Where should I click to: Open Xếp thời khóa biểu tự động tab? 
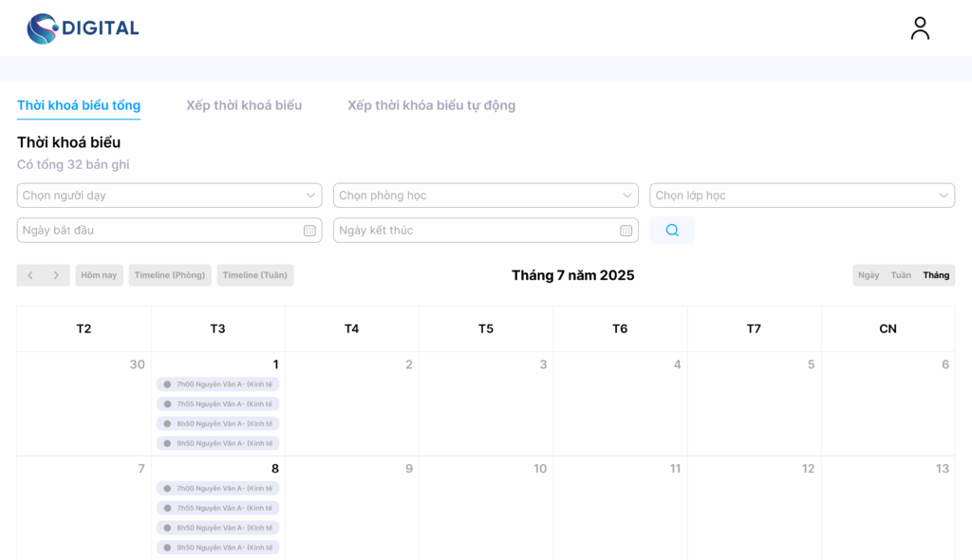(x=431, y=105)
